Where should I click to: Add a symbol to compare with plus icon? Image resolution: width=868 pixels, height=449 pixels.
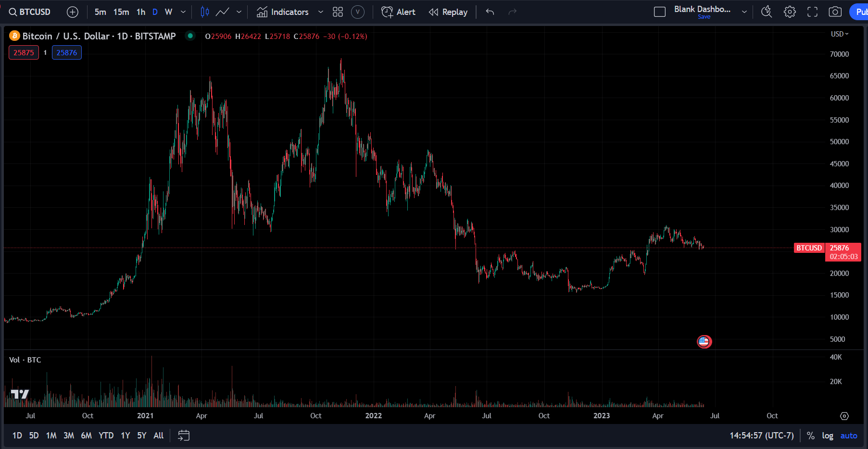pos(73,12)
